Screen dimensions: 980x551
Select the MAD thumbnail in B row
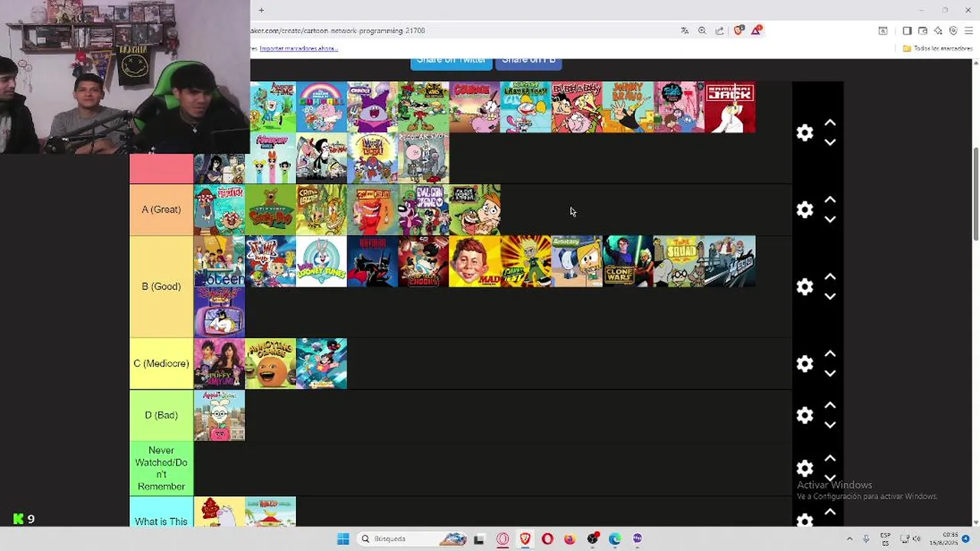[x=474, y=261]
